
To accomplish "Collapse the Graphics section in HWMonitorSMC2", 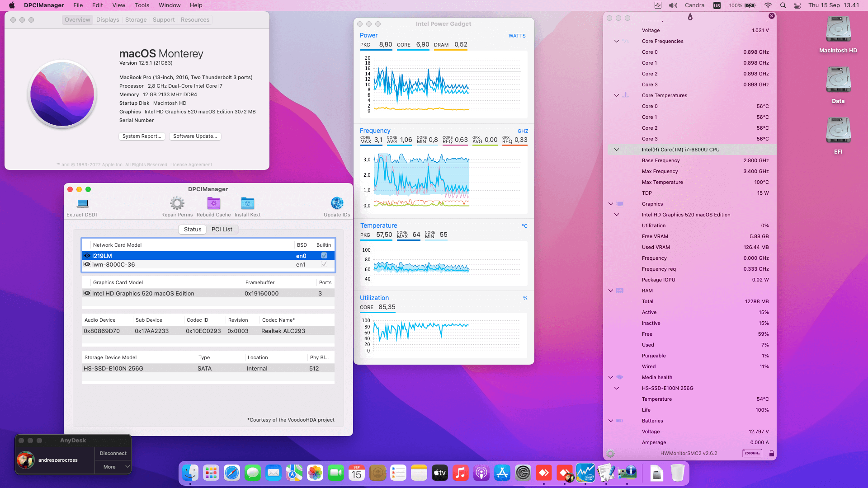I will click(611, 204).
